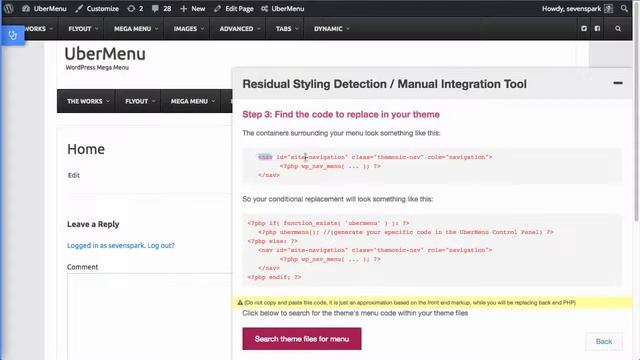This screenshot has height=360, width=640.
Task: Click the admin bar search icon
Action: click(624, 8)
